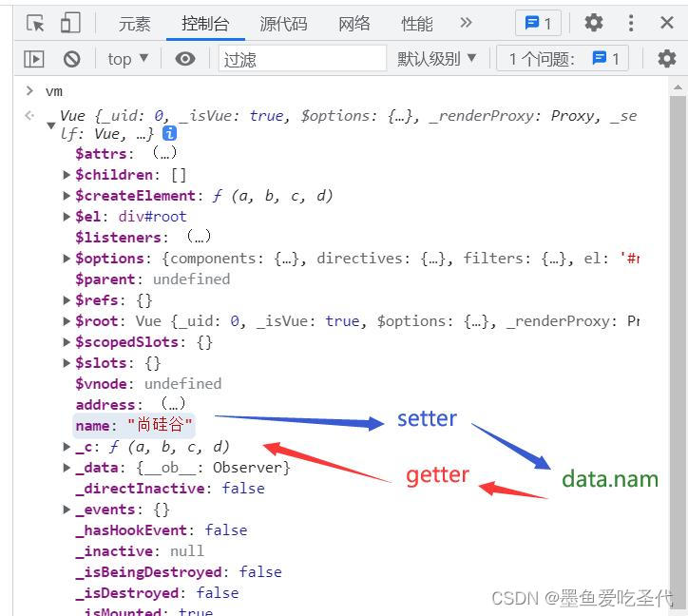Switch to the 网络 tab
This screenshot has height=616, width=688.
pos(354,24)
